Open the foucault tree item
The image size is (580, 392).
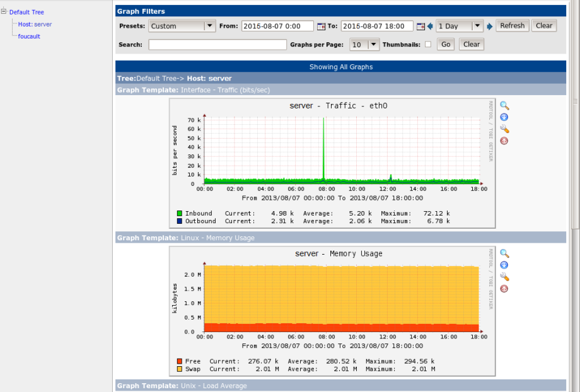click(29, 37)
